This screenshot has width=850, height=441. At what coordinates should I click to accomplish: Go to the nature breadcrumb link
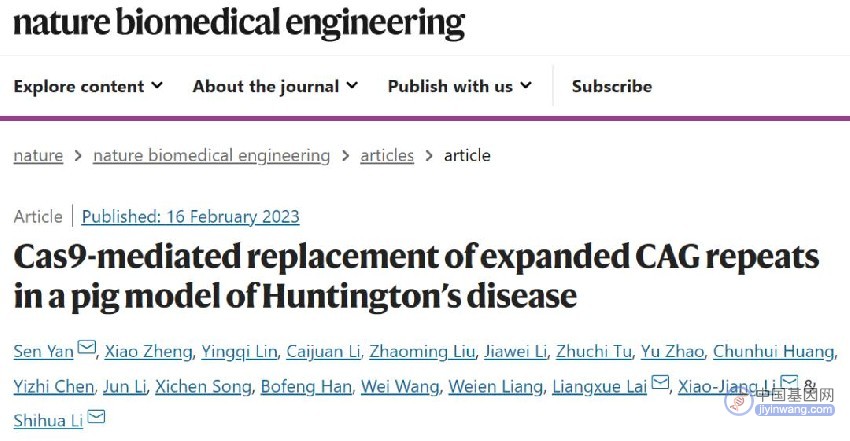tap(38, 155)
